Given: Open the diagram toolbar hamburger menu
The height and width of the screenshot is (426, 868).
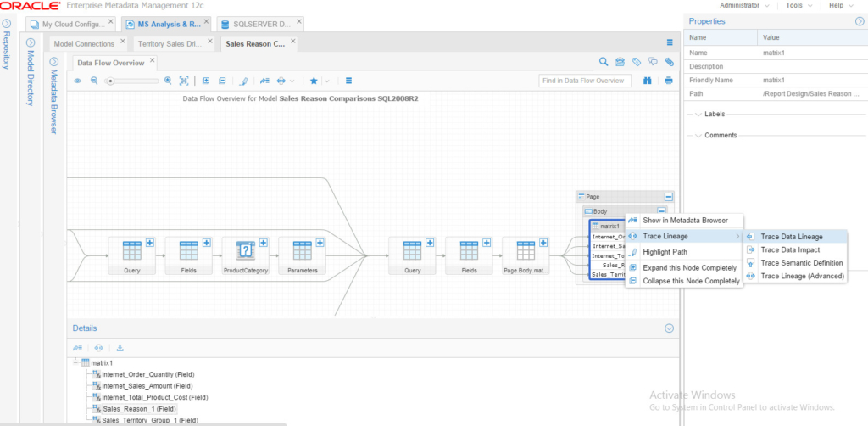Looking at the screenshot, I should tap(348, 81).
